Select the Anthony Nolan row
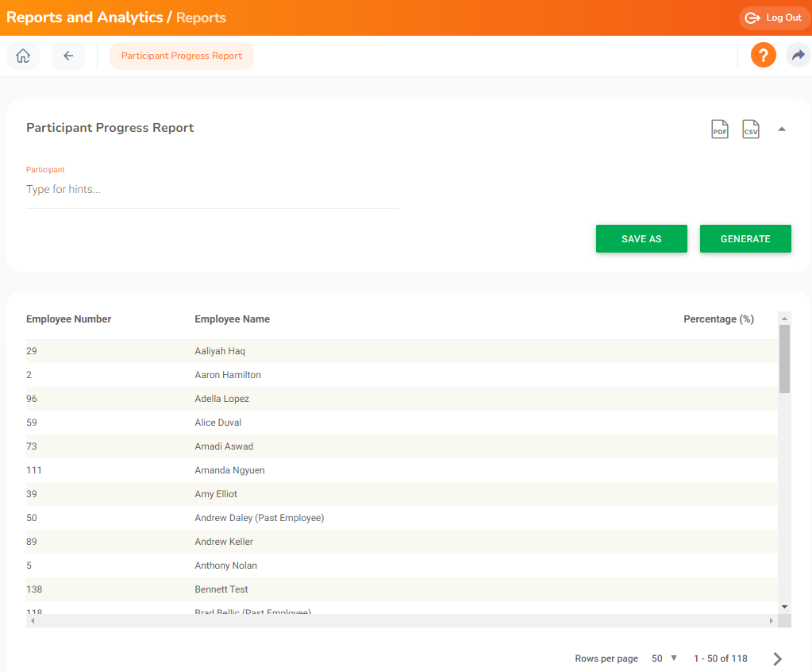 [402, 566]
